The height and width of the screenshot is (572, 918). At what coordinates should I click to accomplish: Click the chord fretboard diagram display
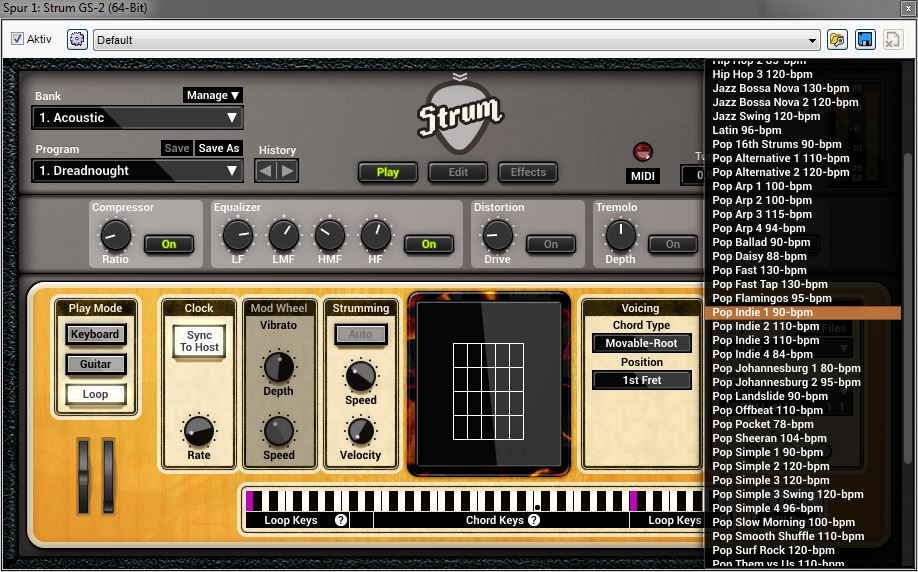click(488, 383)
